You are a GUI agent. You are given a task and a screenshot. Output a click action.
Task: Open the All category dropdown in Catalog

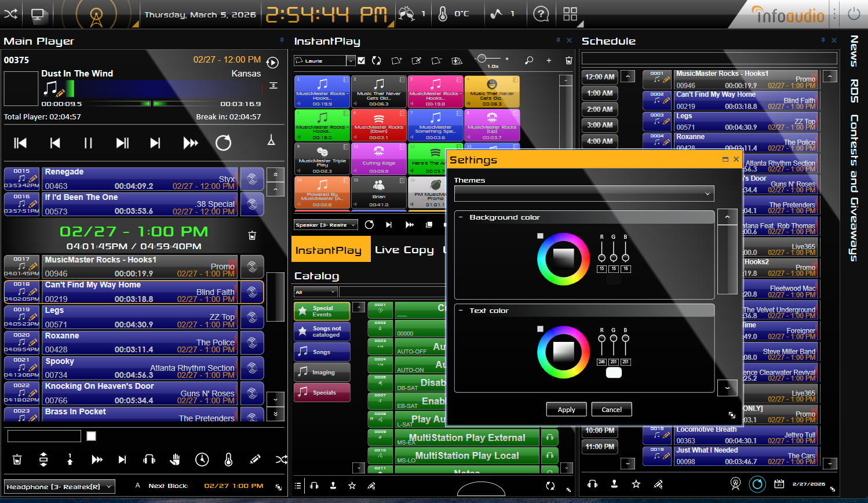[316, 293]
